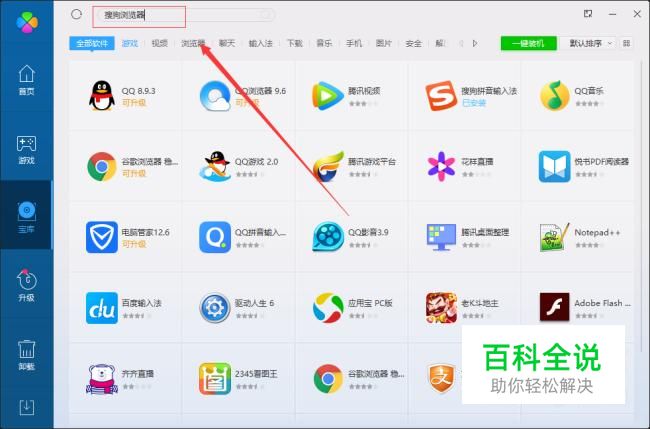Click 可升级 under 电脑管家12.6
Image resolution: width=650 pixels, height=429 pixels.
coord(134,244)
